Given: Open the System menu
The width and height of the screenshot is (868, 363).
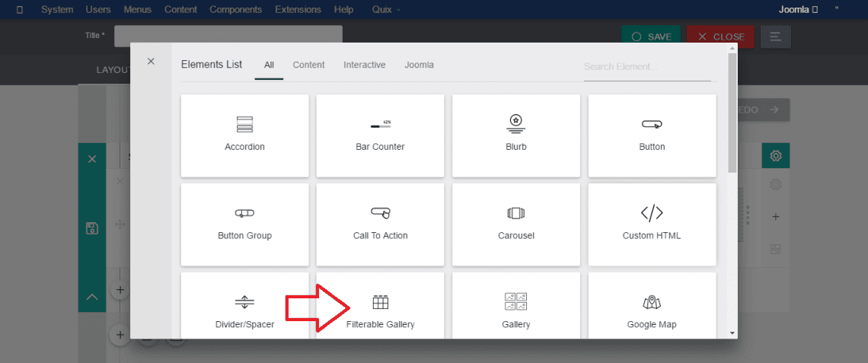Looking at the screenshot, I should point(57,9).
